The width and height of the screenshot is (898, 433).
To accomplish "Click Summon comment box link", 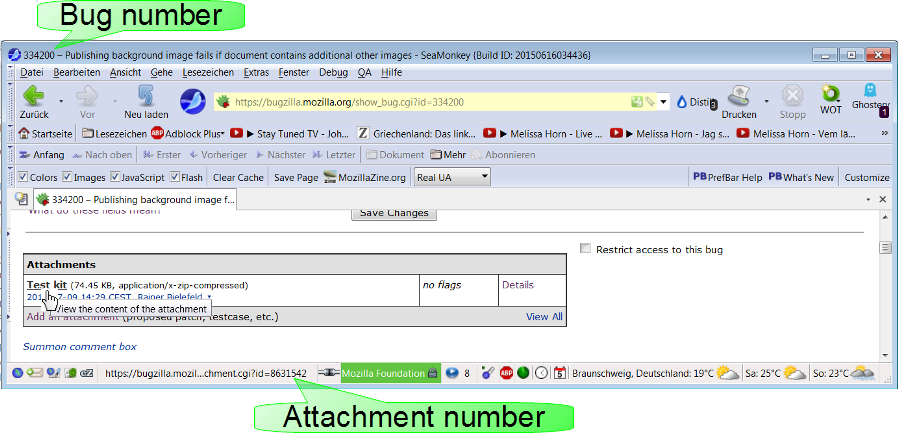I will [80, 347].
